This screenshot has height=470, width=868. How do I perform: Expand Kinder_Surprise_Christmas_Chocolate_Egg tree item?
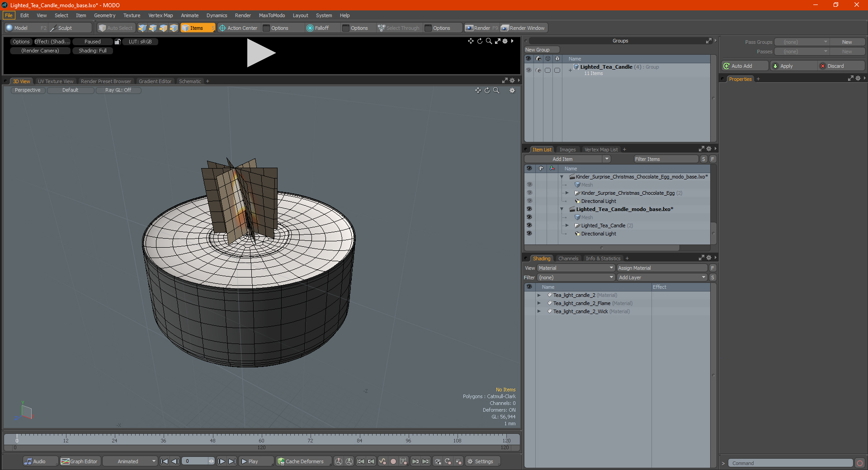567,193
